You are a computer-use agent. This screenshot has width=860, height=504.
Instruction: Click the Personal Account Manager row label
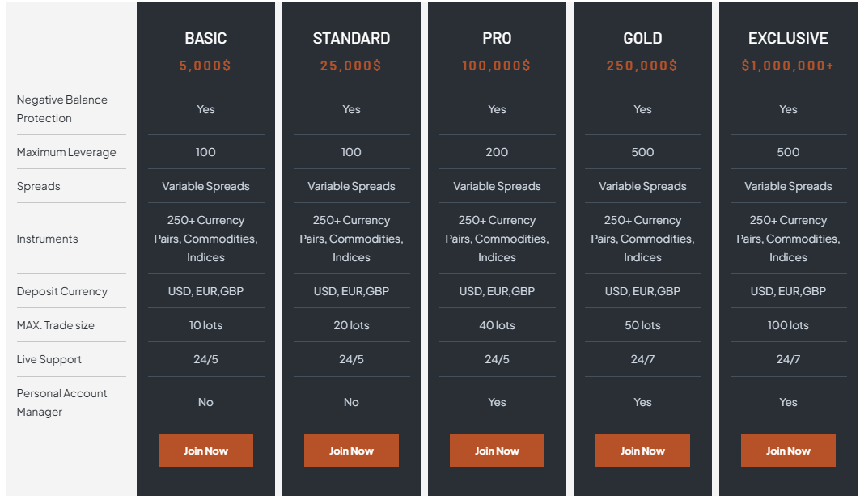coord(62,402)
